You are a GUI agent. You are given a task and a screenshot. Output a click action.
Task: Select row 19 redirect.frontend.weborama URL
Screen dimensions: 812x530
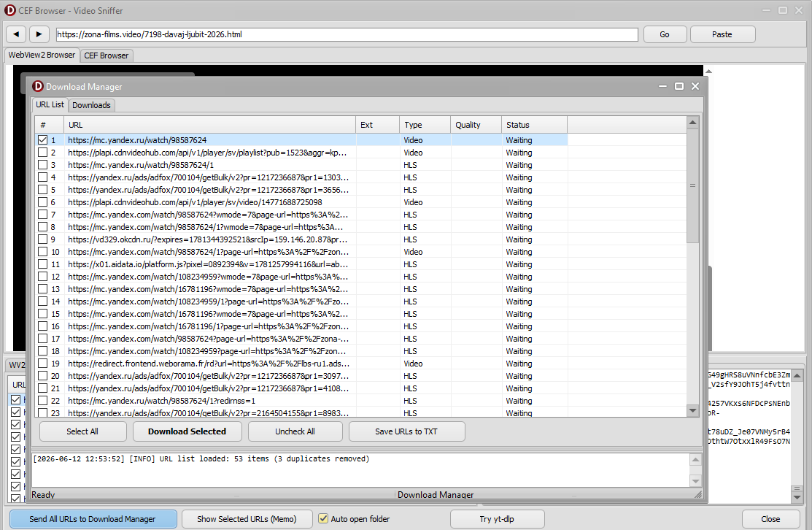(x=208, y=364)
